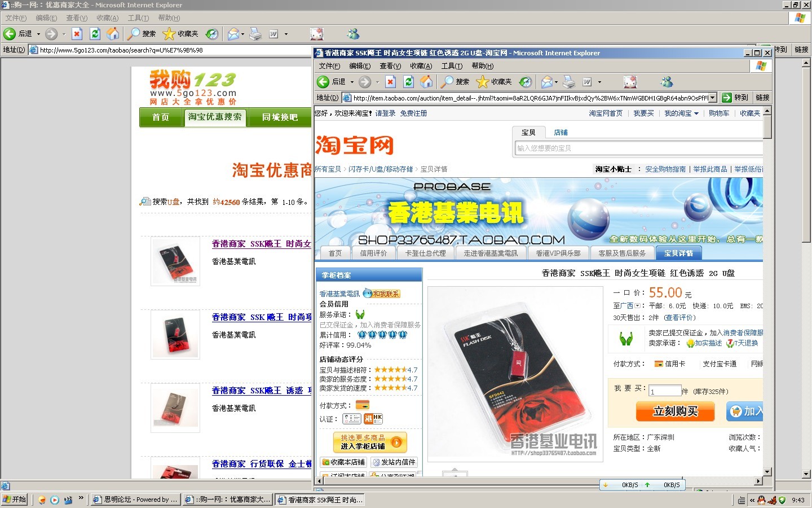Open 免费注册 register link

click(413, 113)
